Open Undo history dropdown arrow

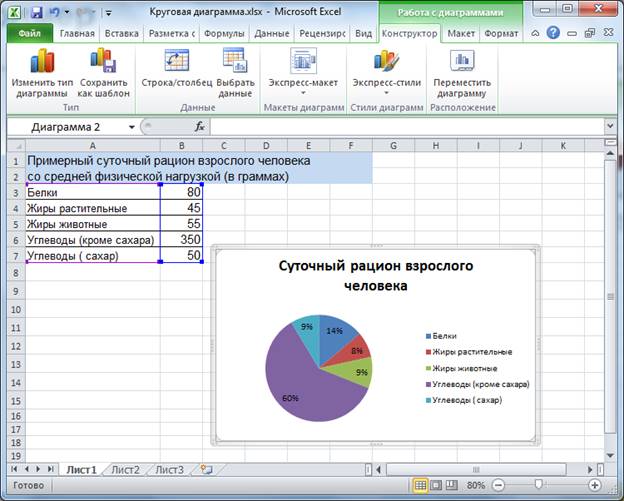(67, 12)
